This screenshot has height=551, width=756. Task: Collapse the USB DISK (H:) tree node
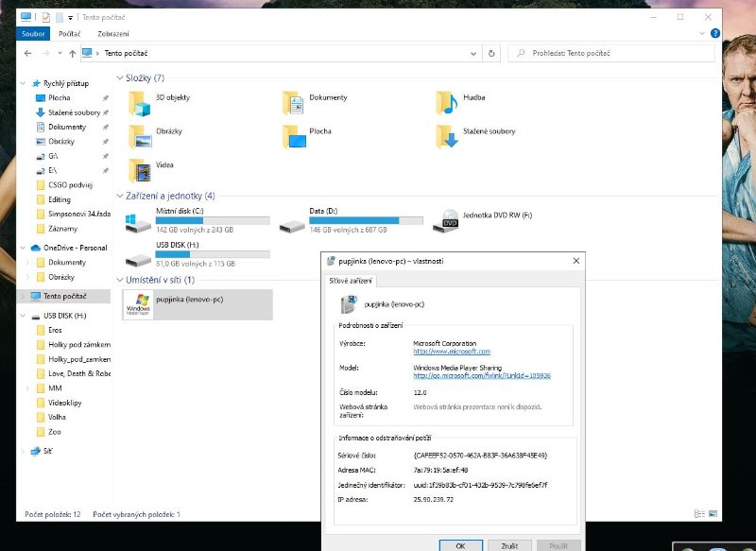click(23, 316)
